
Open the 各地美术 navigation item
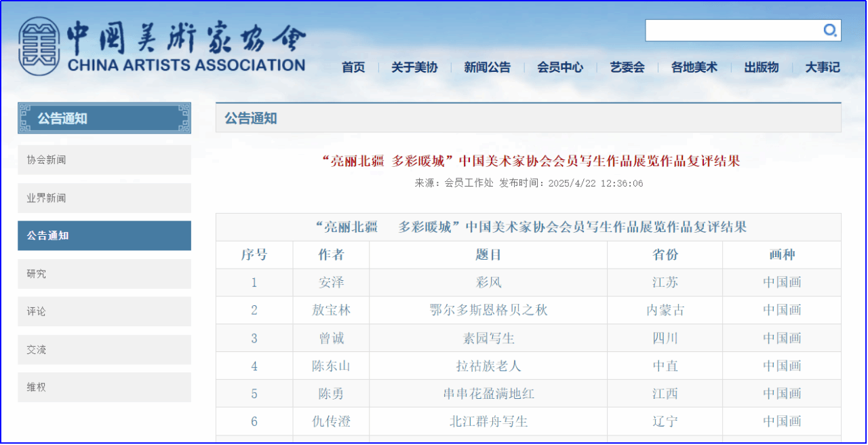(x=694, y=67)
